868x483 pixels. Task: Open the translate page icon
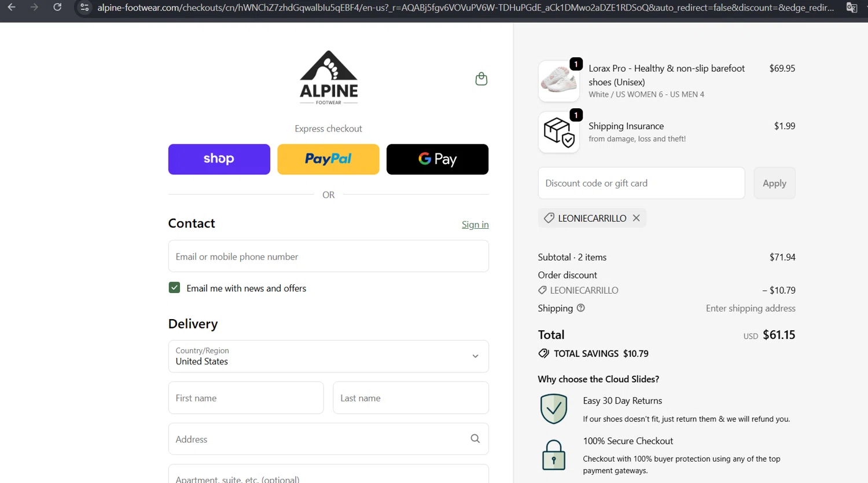852,8
